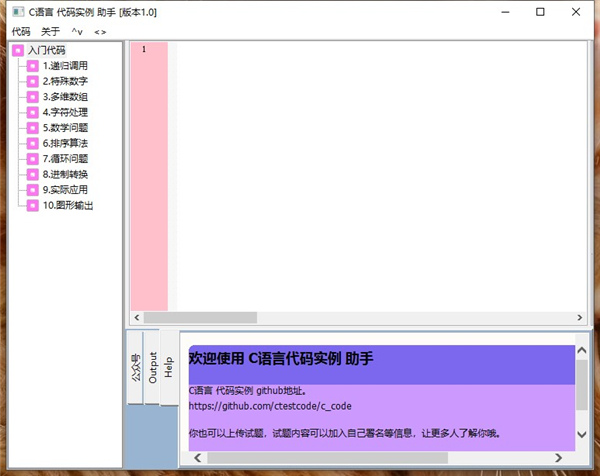The image size is (600, 476).
Task: Click inside the code editor text area
Action: point(381,176)
